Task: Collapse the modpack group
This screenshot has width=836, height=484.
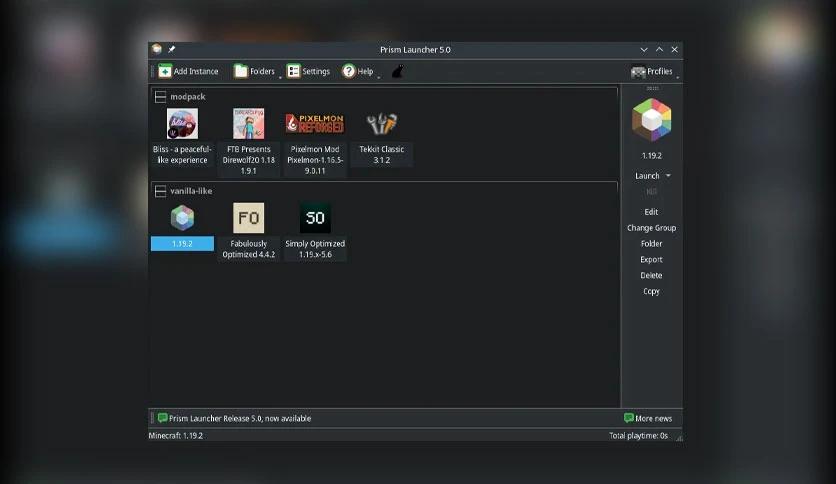Action: [160, 96]
